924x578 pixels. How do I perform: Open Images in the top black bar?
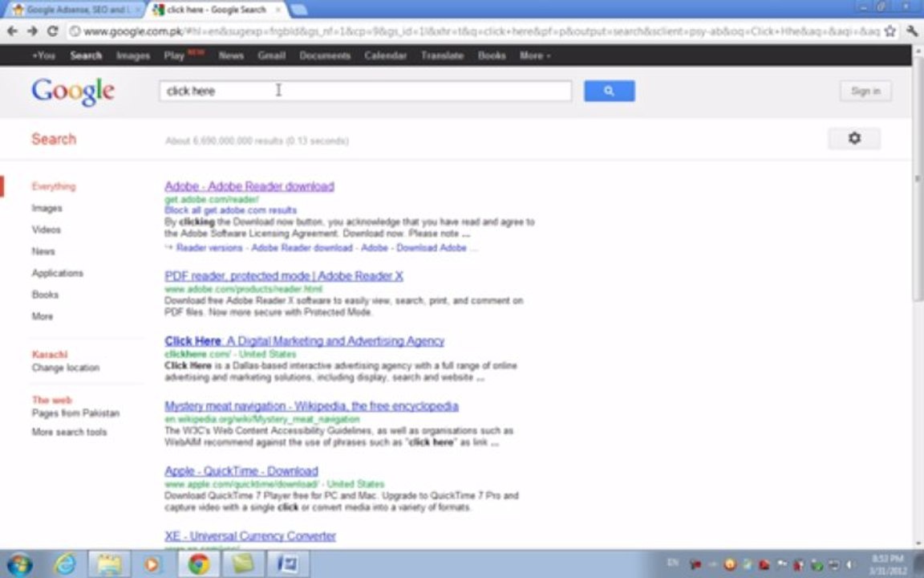click(132, 55)
